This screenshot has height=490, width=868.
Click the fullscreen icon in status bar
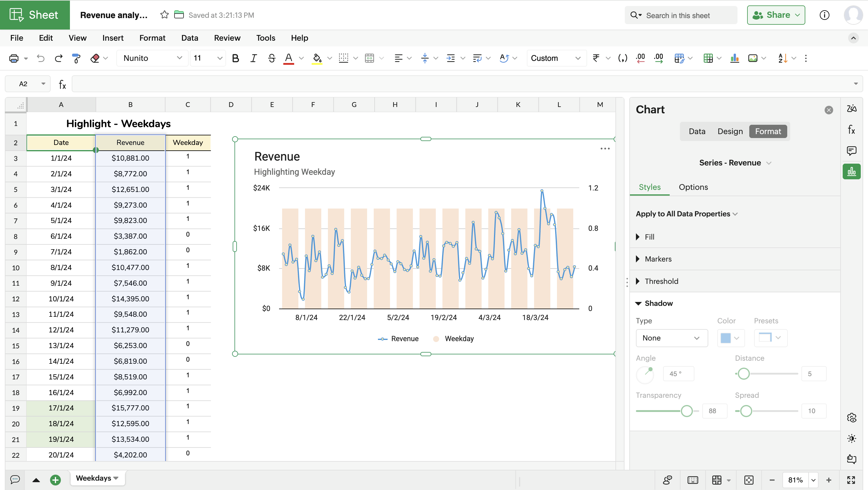851,479
